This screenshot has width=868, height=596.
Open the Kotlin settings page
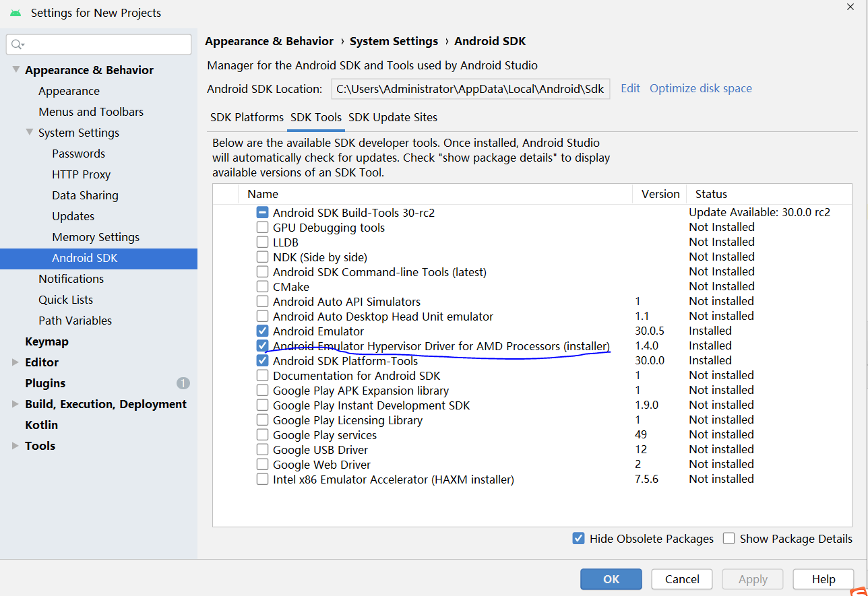41,425
